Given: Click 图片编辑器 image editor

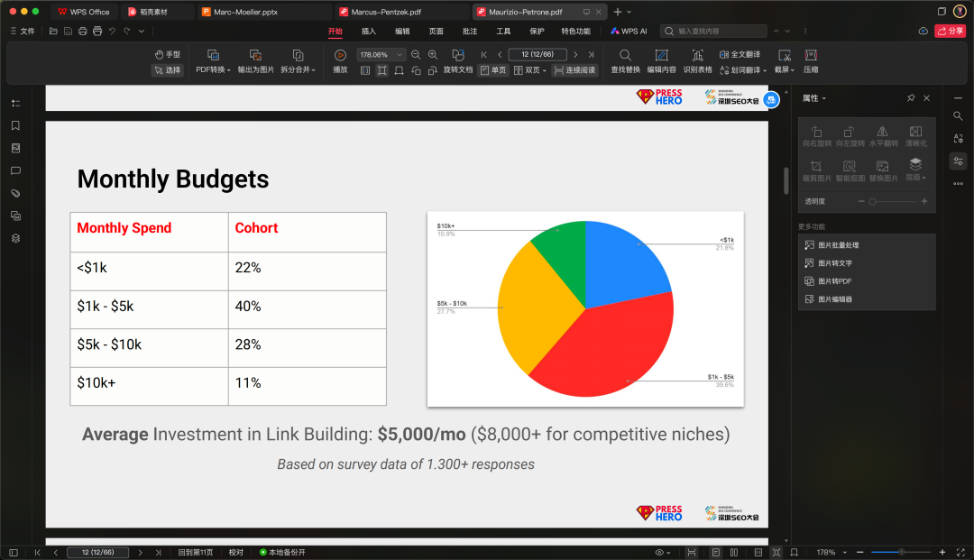Looking at the screenshot, I should (x=829, y=299).
